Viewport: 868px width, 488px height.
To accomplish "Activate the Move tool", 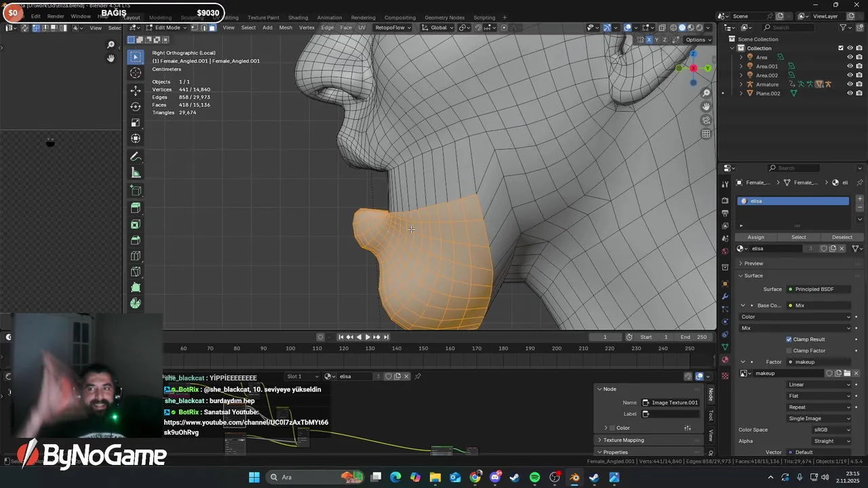I will click(136, 90).
